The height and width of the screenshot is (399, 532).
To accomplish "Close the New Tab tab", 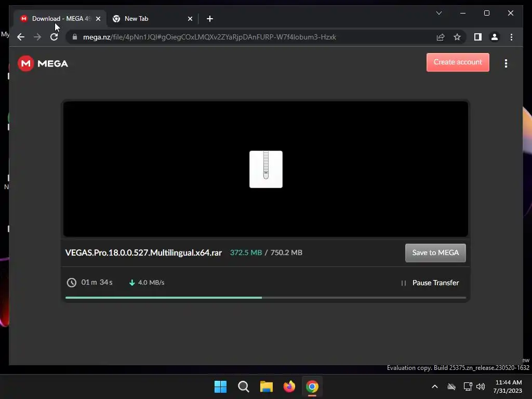I will point(190,19).
